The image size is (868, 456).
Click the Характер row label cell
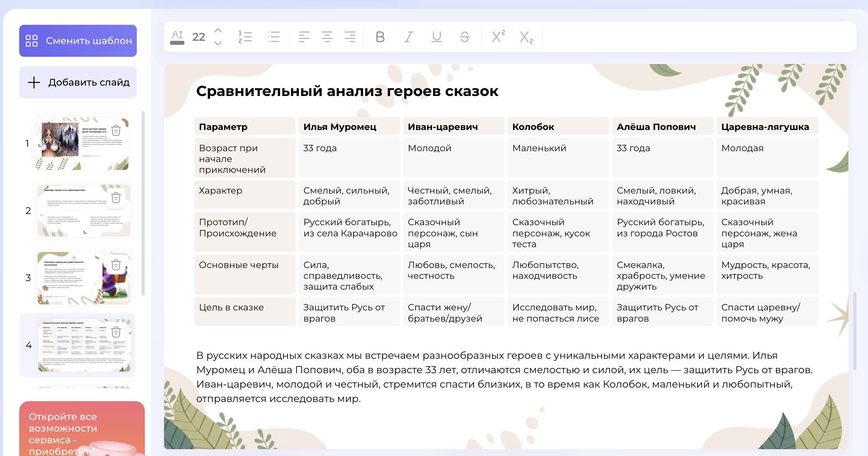point(245,195)
